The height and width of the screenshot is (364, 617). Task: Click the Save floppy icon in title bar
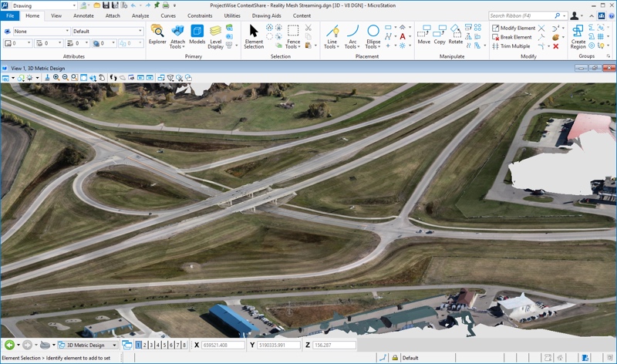pos(106,5)
